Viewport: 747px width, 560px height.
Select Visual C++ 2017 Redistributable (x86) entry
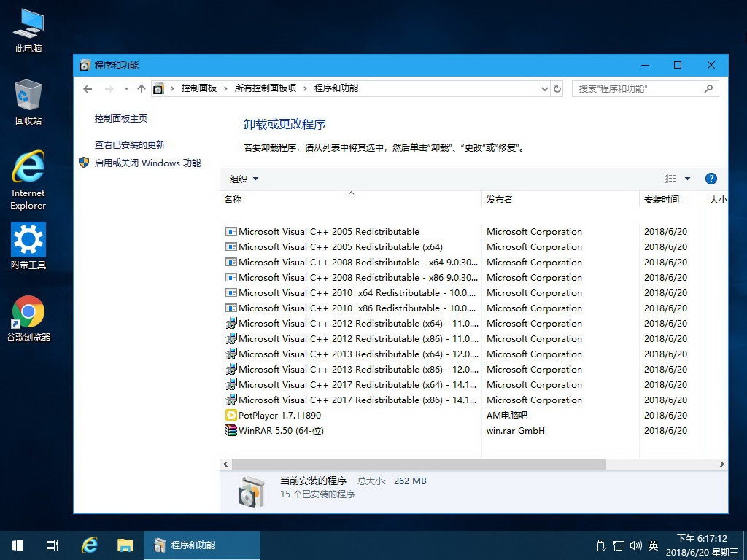coord(351,400)
